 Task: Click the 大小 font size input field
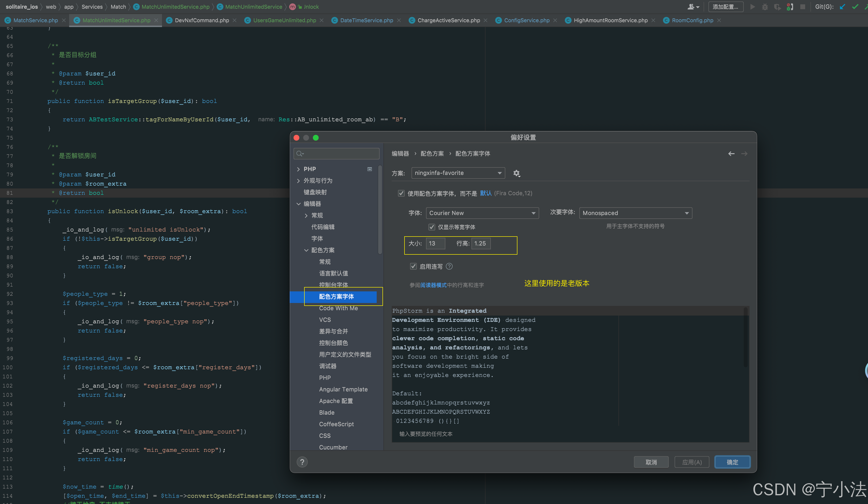pyautogui.click(x=435, y=243)
